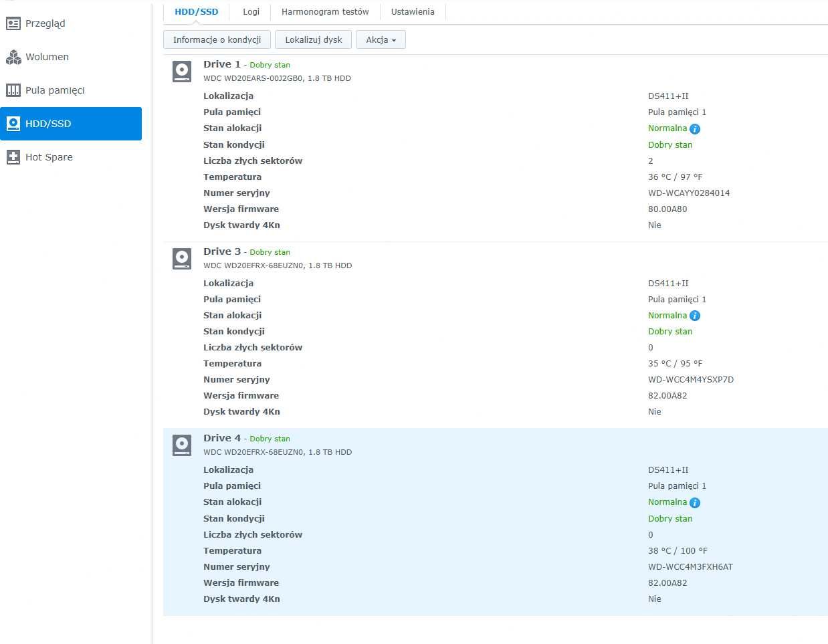Click the Przegląd overview sidebar icon

[x=13, y=23]
